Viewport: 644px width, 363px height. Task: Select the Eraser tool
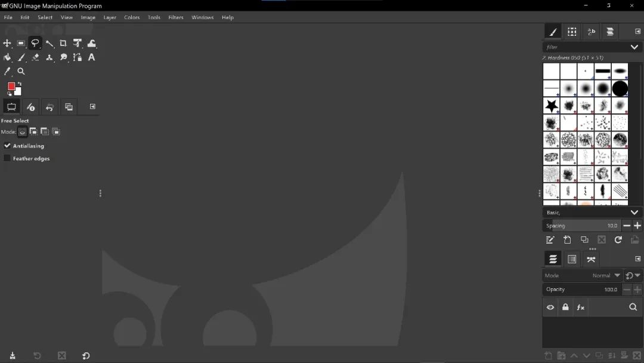tap(35, 57)
